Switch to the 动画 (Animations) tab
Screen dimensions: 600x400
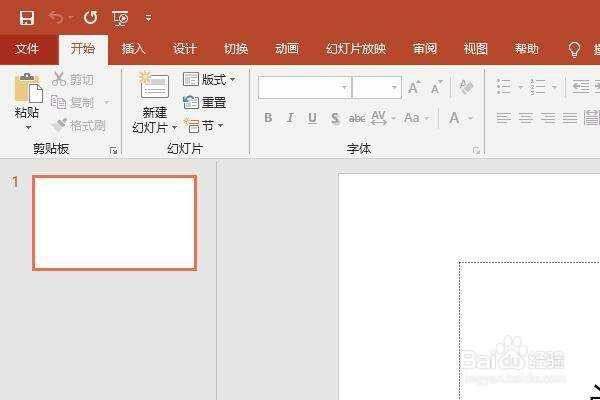287,49
